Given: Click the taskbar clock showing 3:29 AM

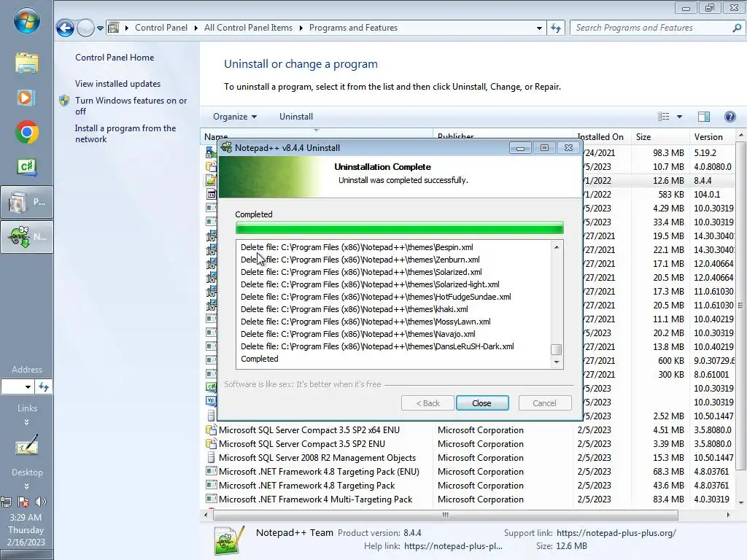Looking at the screenshot, I should tap(26, 517).
